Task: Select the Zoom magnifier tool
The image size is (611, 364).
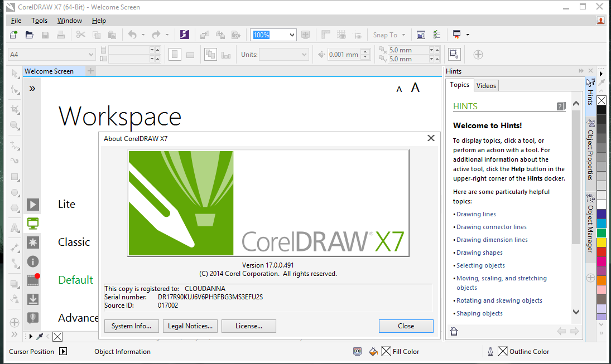Action: tap(15, 125)
